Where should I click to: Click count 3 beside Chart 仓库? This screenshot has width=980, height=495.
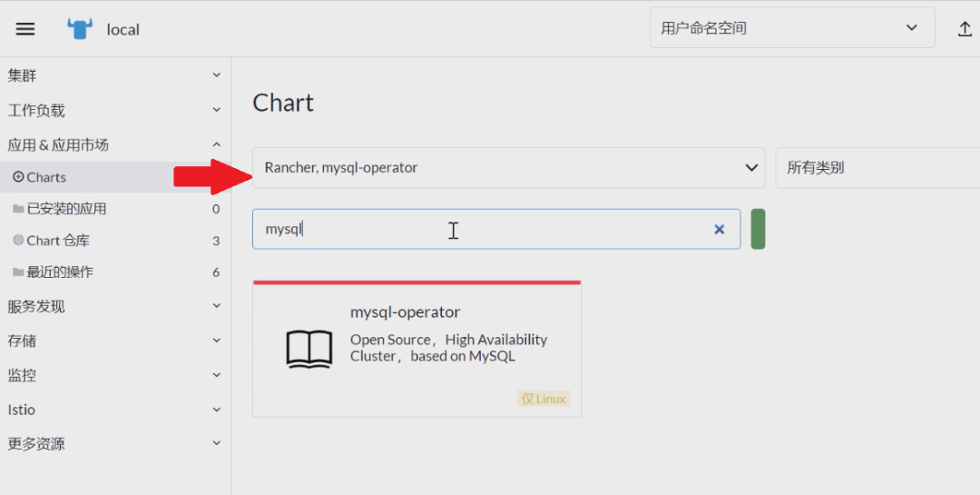click(x=216, y=241)
